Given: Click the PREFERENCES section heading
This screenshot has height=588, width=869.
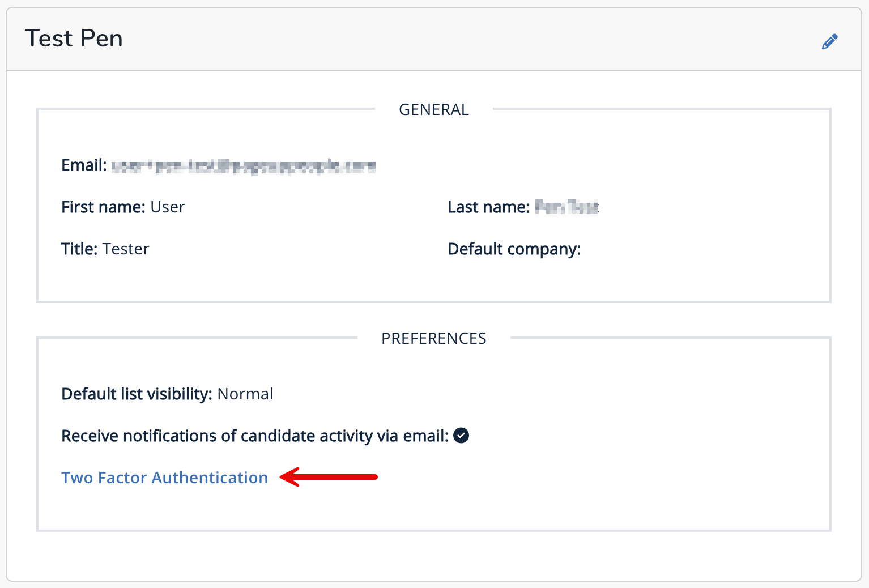Looking at the screenshot, I should [x=434, y=338].
